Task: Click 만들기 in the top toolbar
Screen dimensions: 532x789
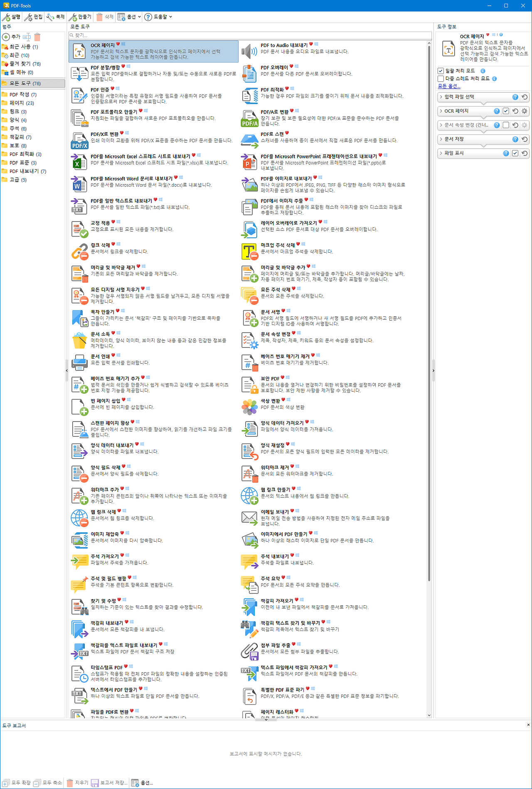Action: pos(80,17)
